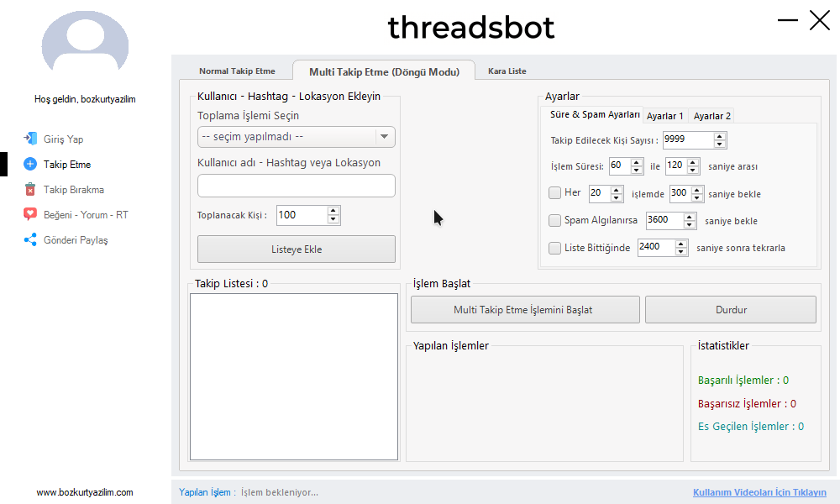The width and height of the screenshot is (840, 504).
Task: Enable the Liste Bittiğinde checkbox
Action: click(x=554, y=248)
